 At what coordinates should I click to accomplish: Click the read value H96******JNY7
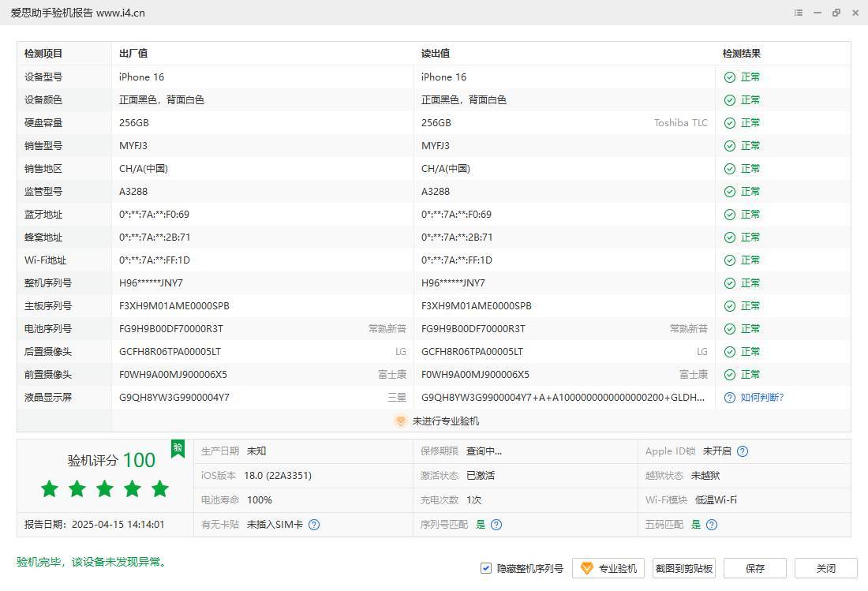[454, 282]
